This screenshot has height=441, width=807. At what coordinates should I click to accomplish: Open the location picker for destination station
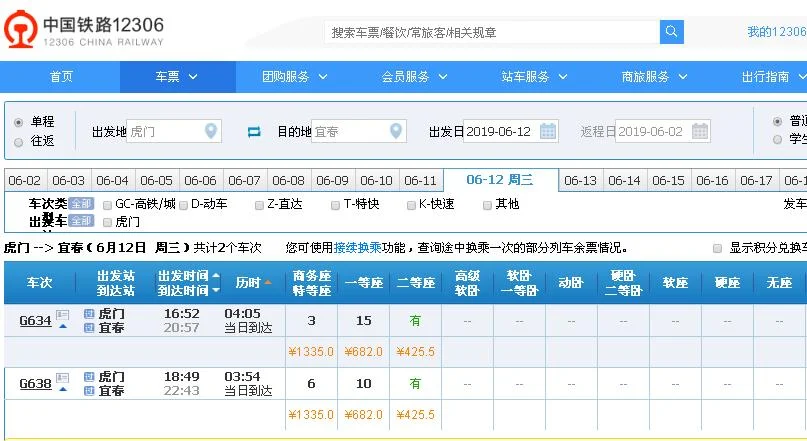click(x=395, y=131)
